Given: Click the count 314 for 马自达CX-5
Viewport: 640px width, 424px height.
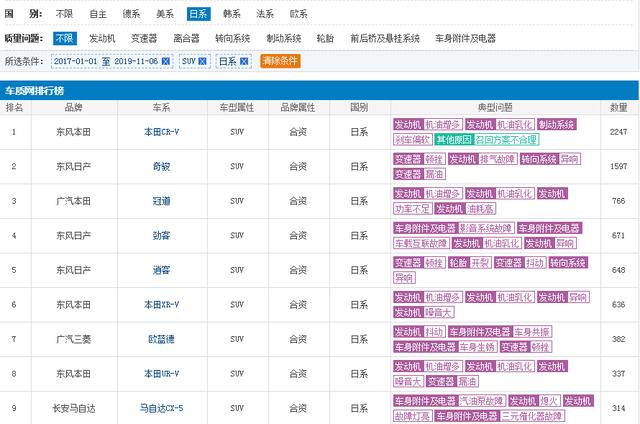Looking at the screenshot, I should (x=619, y=408).
